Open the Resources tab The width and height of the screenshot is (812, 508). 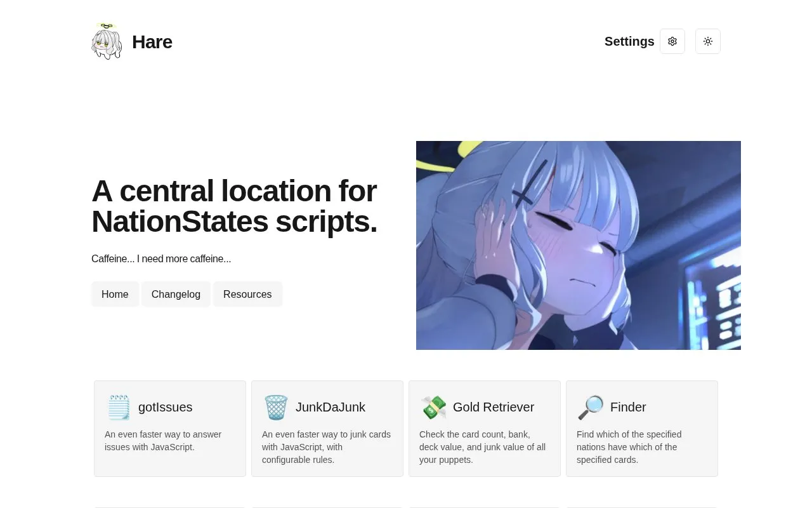tap(247, 294)
